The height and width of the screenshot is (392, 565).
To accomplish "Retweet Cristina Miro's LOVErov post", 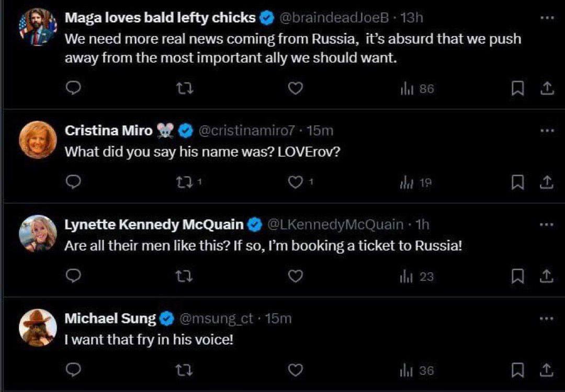I will (x=184, y=182).
